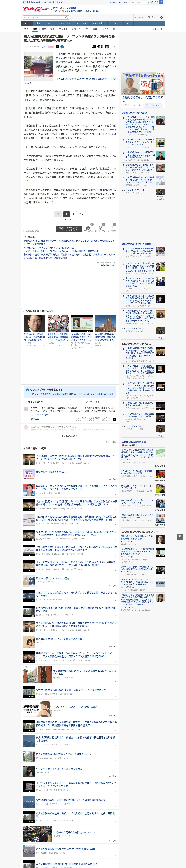Click the ヘルプ link at top
Screen dimensions: 186x868
point(127,2)
